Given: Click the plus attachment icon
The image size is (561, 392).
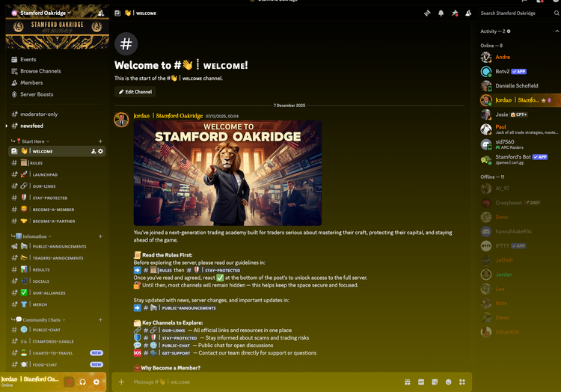Looking at the screenshot, I should (x=122, y=382).
